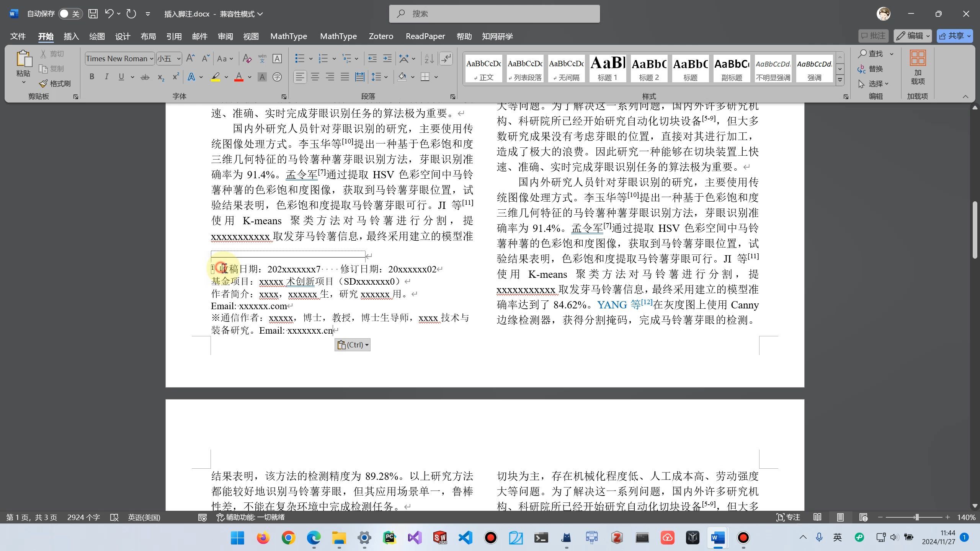Screen dimensions: 980x551
Task: Click the Replace tool 替换
Action: pos(875,69)
